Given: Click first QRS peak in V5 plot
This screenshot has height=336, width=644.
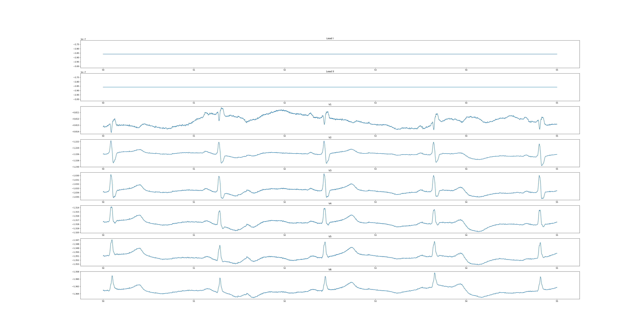Looking at the screenshot, I should [x=112, y=240].
